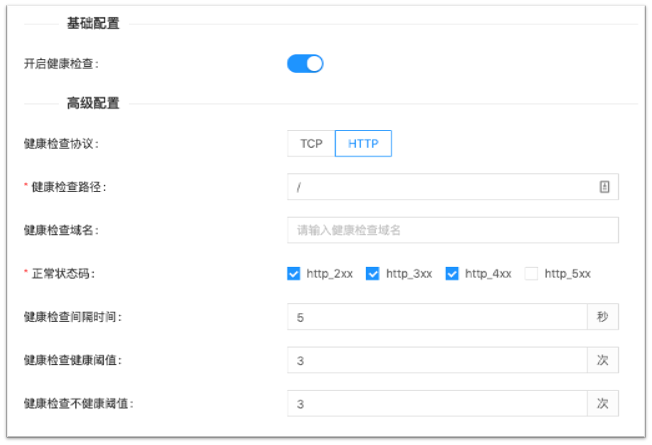652x445 pixels.
Task: Select TCP as the health check protocol
Action: click(311, 144)
